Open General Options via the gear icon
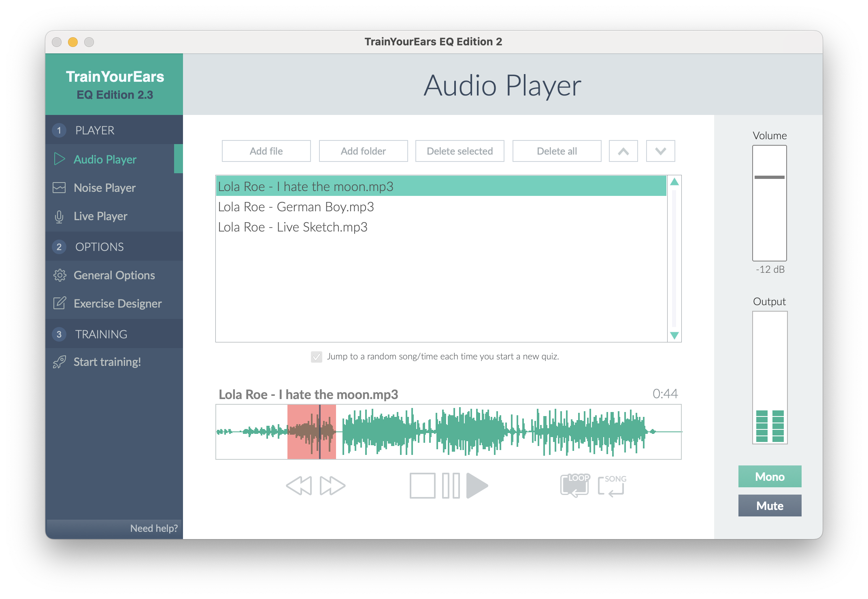The height and width of the screenshot is (599, 868). pos(60,275)
